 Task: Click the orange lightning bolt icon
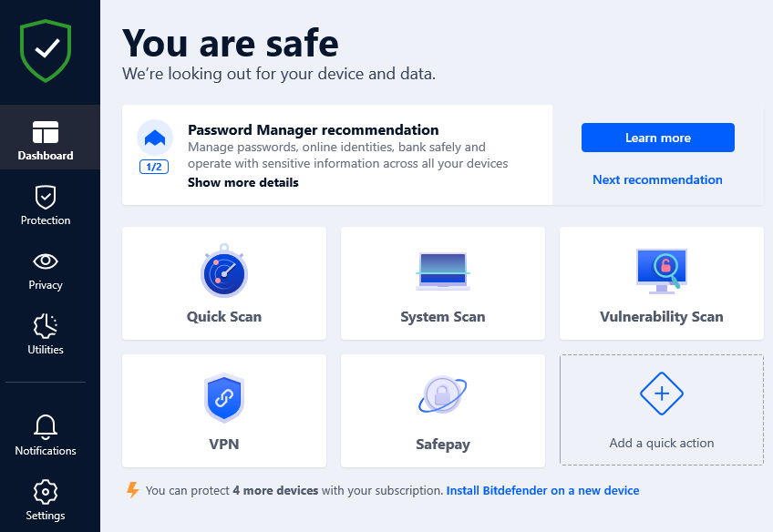(x=132, y=490)
